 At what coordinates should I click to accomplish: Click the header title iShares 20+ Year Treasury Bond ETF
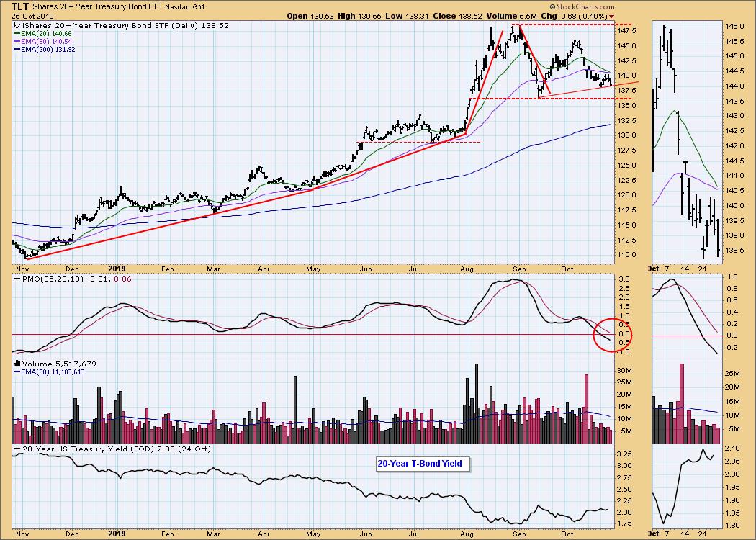click(97, 7)
